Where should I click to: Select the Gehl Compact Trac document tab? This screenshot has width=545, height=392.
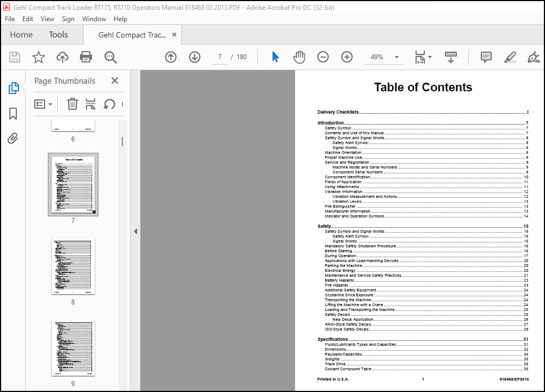132,35
